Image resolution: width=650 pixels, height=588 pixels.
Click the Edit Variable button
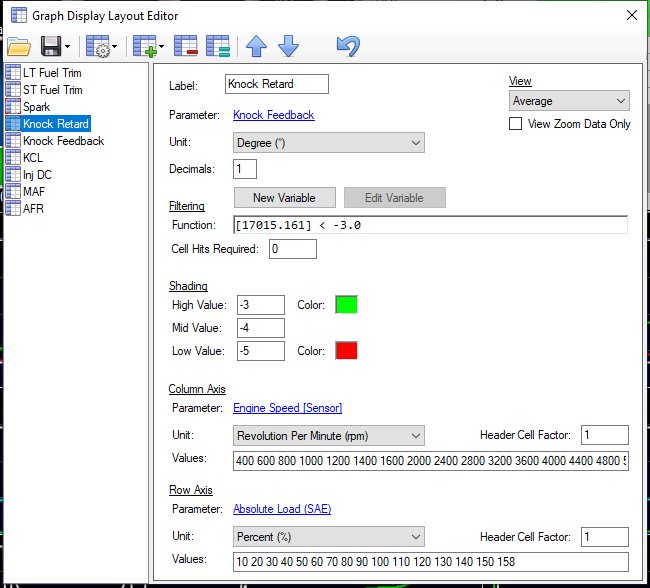pyautogui.click(x=395, y=198)
